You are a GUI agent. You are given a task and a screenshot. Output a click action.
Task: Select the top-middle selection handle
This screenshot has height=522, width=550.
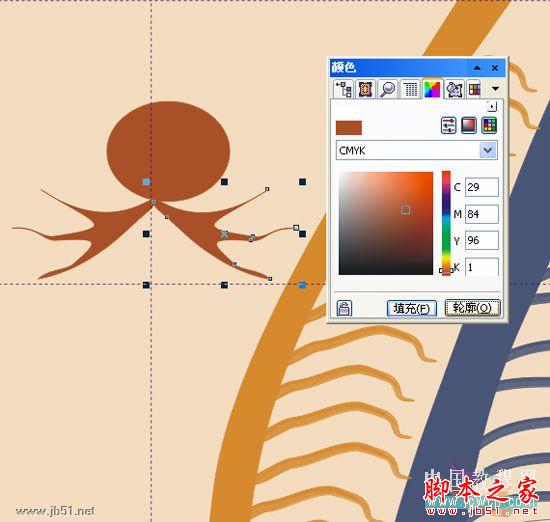[224, 182]
